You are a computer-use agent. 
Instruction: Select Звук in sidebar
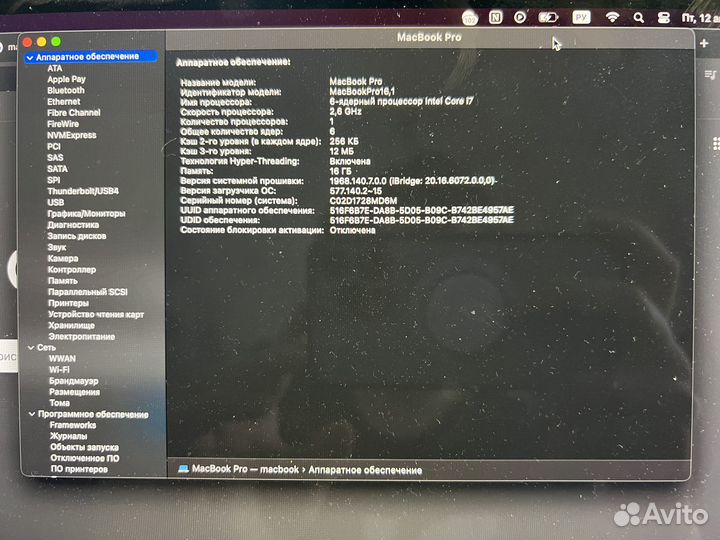[x=57, y=247]
